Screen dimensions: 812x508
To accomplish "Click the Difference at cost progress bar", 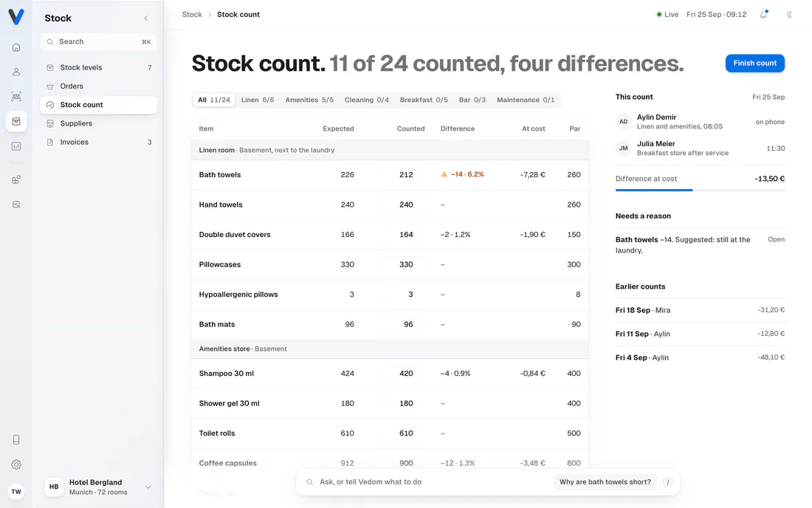I will [700, 190].
